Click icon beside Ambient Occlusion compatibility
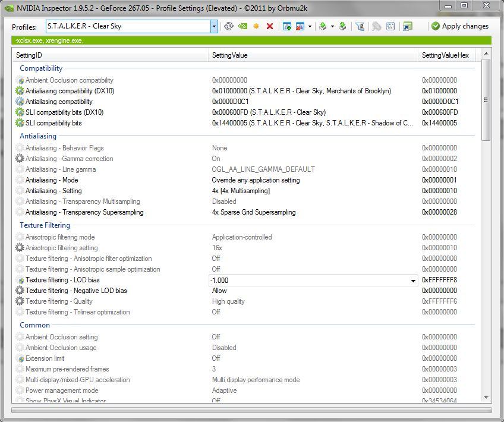 20,80
